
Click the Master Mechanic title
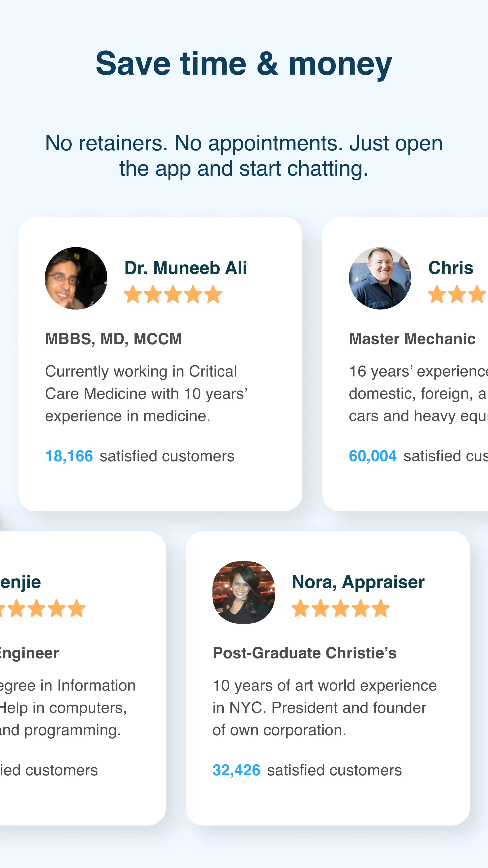(x=412, y=339)
